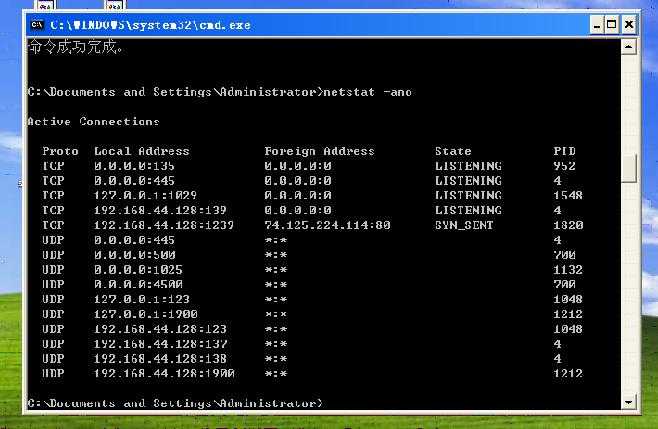Click the 'Local Address' column header
The image size is (658, 429).
141,151
